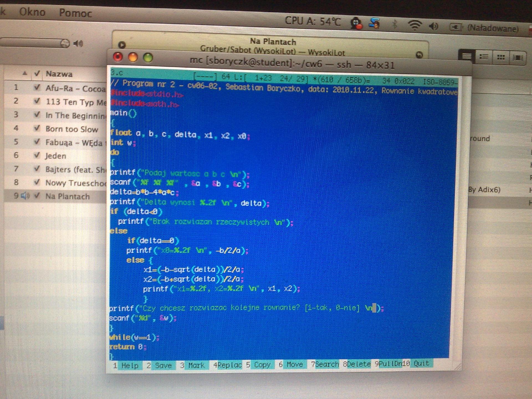Viewport: 532px width, 399px height.
Task: Uncheck the Fabuqa - WEda track checkbox
Action: pos(37,142)
